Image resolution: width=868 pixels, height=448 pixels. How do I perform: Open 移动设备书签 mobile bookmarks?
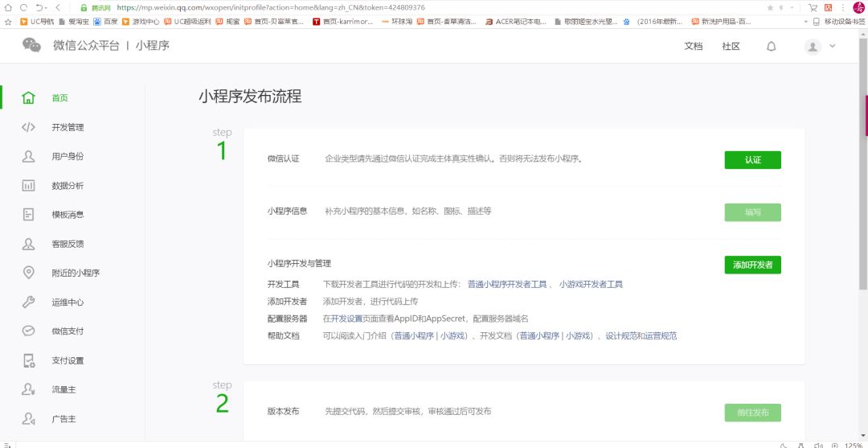click(839, 22)
